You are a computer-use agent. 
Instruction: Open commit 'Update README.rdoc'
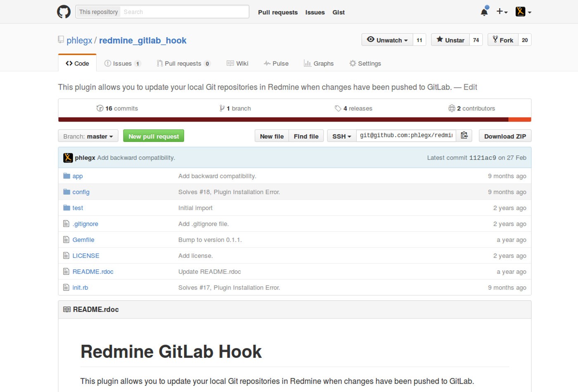pyautogui.click(x=209, y=272)
